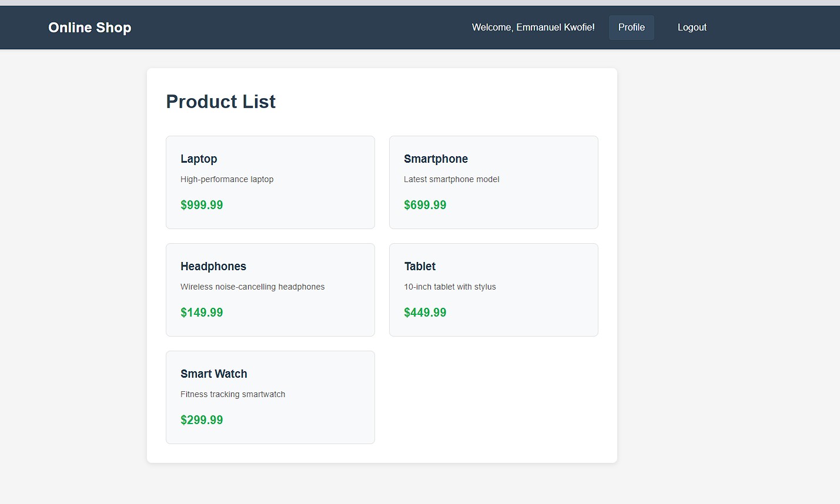Viewport: 840px width, 504px height.
Task: Click the $449.99 Tablet price
Action: point(425,312)
